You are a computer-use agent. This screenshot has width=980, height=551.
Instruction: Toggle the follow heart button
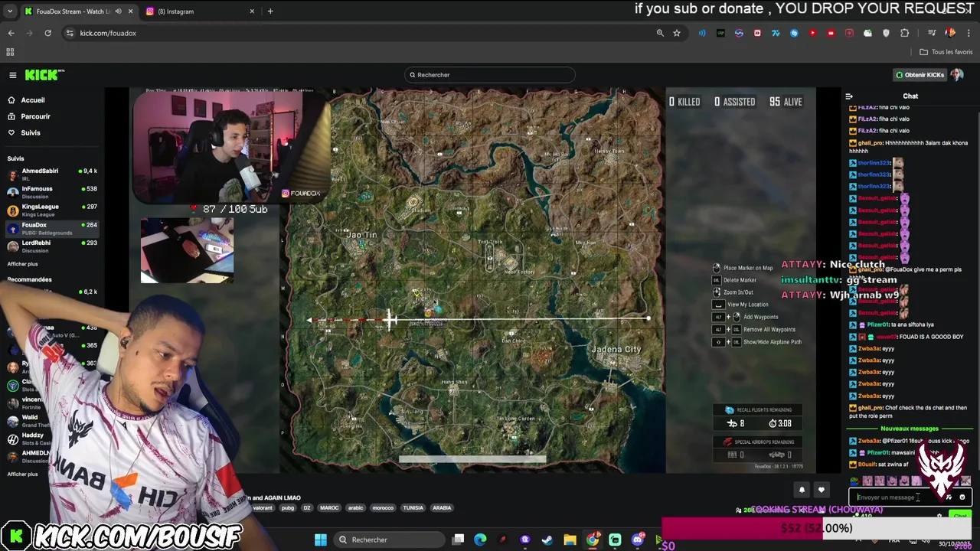[822, 490]
